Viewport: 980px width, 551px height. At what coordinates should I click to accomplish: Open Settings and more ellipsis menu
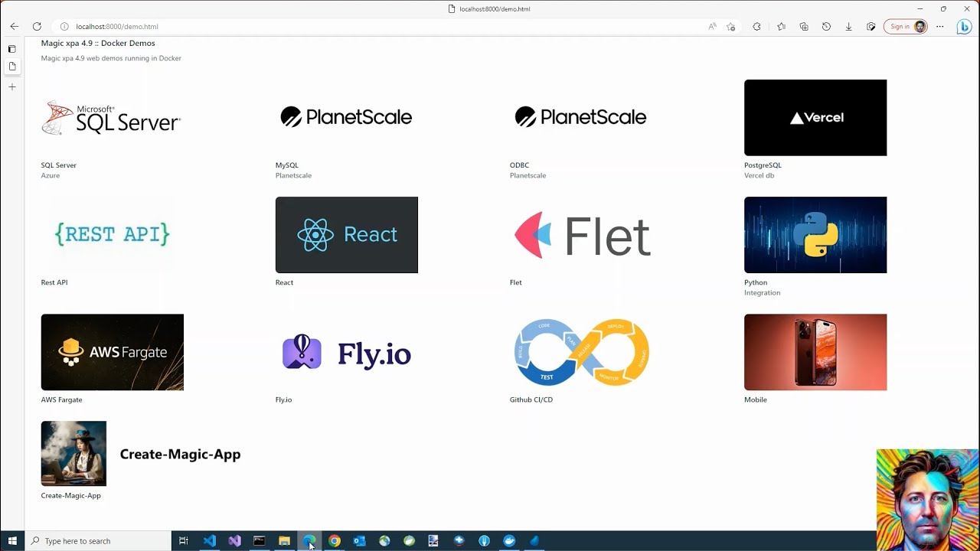click(940, 26)
